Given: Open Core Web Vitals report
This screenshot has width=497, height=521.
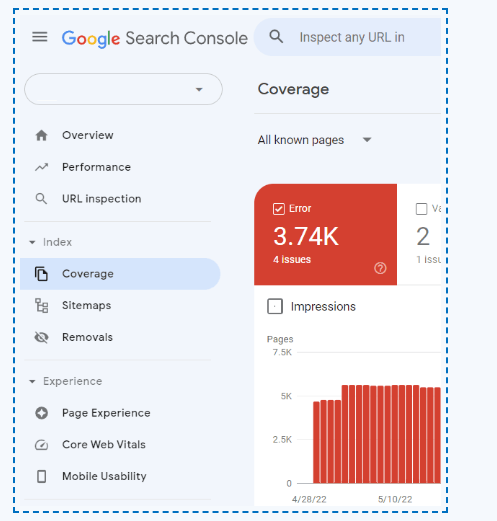Looking at the screenshot, I should click(104, 445).
